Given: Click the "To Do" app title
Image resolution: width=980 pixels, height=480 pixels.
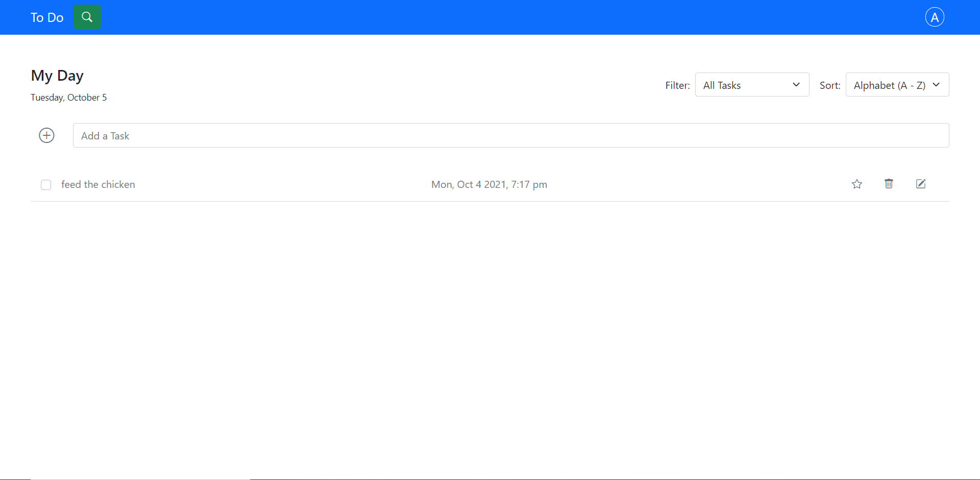Looking at the screenshot, I should point(46,17).
